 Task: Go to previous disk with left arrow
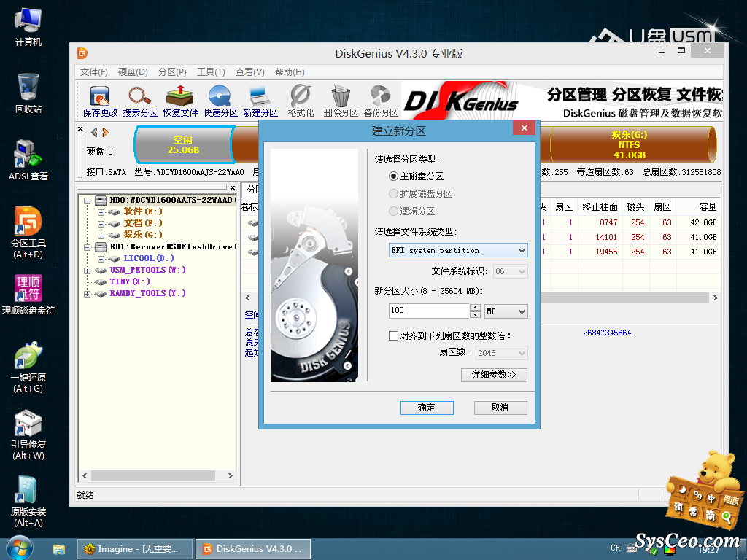[x=94, y=133]
